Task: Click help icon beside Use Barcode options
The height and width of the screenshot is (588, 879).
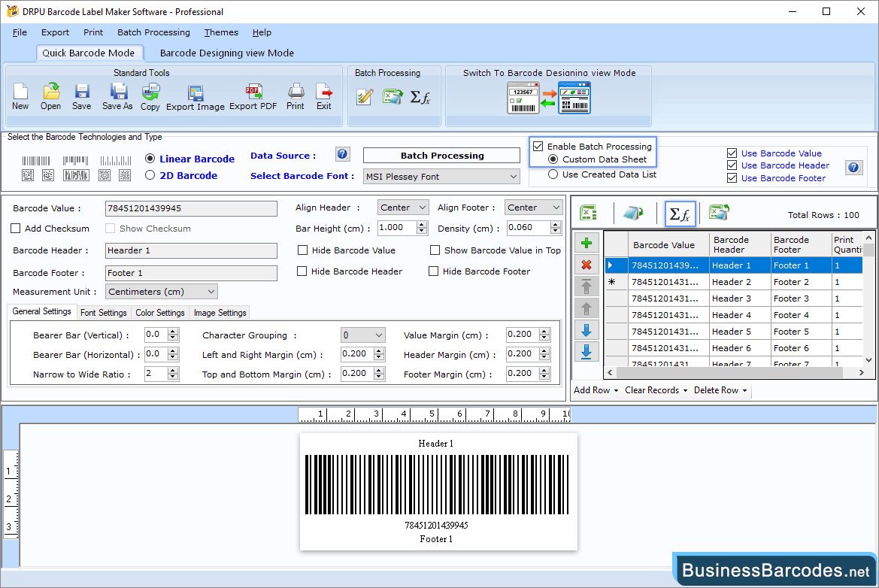Action: 853,167
